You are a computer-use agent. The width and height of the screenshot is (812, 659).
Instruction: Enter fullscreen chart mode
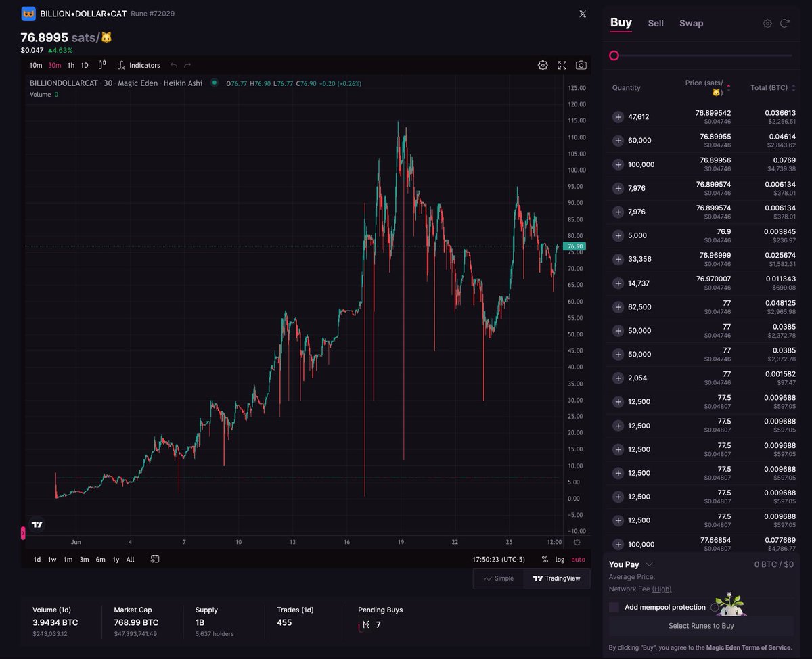(x=562, y=65)
